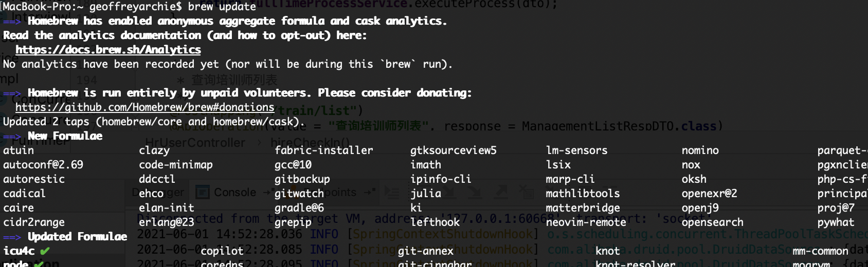
Task: Select the cidr2range formula name
Action: pyautogui.click(x=34, y=222)
